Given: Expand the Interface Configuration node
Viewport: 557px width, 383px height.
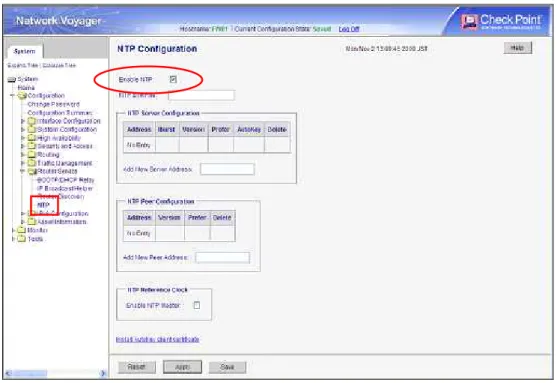Looking at the screenshot, I should (x=23, y=121).
